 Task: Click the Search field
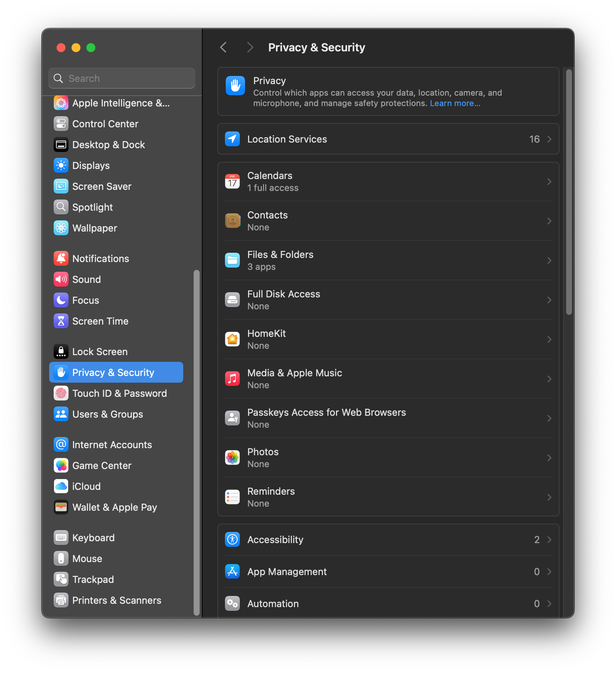click(x=122, y=78)
